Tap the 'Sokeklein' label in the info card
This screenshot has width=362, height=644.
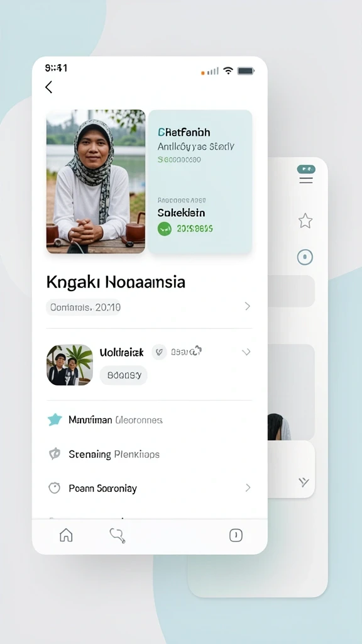[181, 213]
